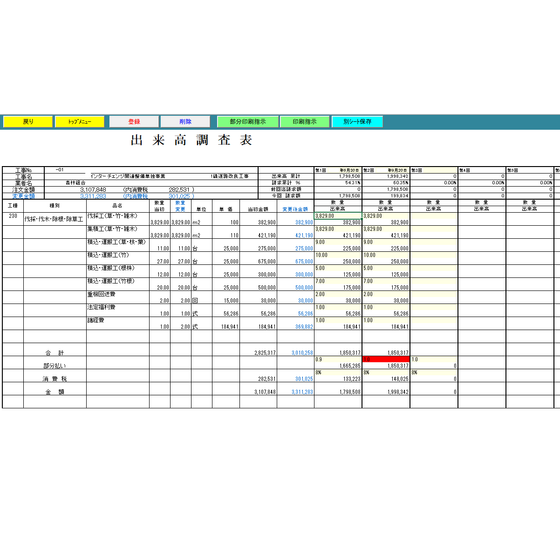Click the blue-text 削除 button
The image size is (560, 560).
coord(185,121)
